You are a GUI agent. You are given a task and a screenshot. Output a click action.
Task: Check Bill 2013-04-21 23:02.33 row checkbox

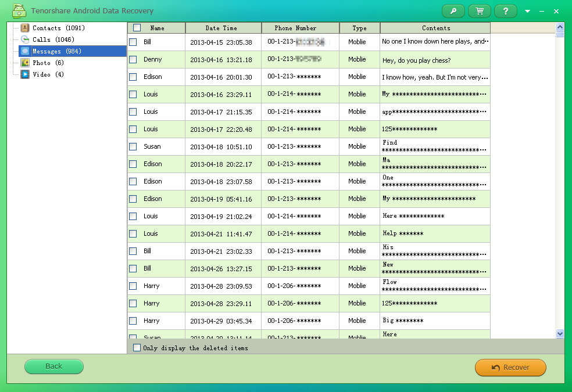(133, 251)
